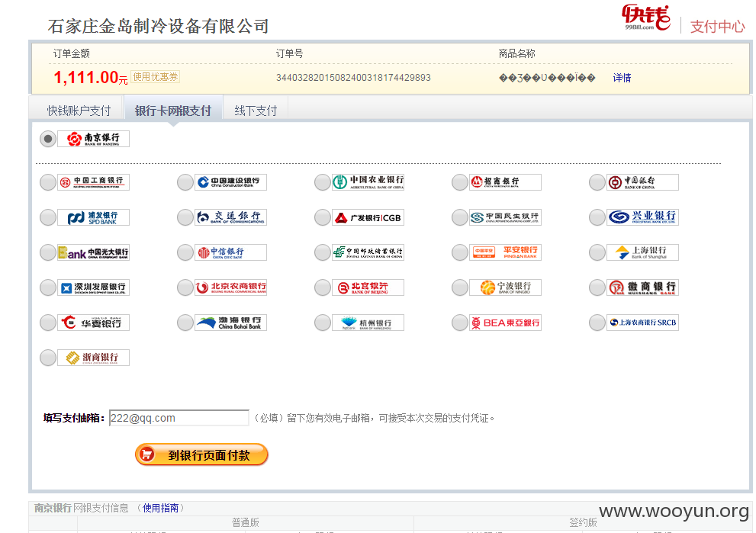Click the 99Bill 快钱 logo
This screenshot has width=756, height=533.
pyautogui.click(x=646, y=18)
